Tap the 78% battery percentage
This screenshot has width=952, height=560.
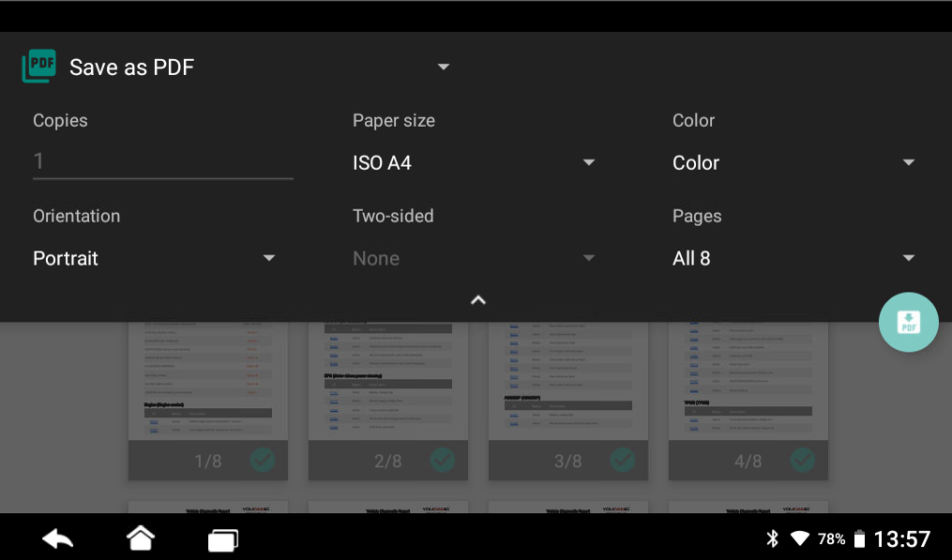click(831, 538)
